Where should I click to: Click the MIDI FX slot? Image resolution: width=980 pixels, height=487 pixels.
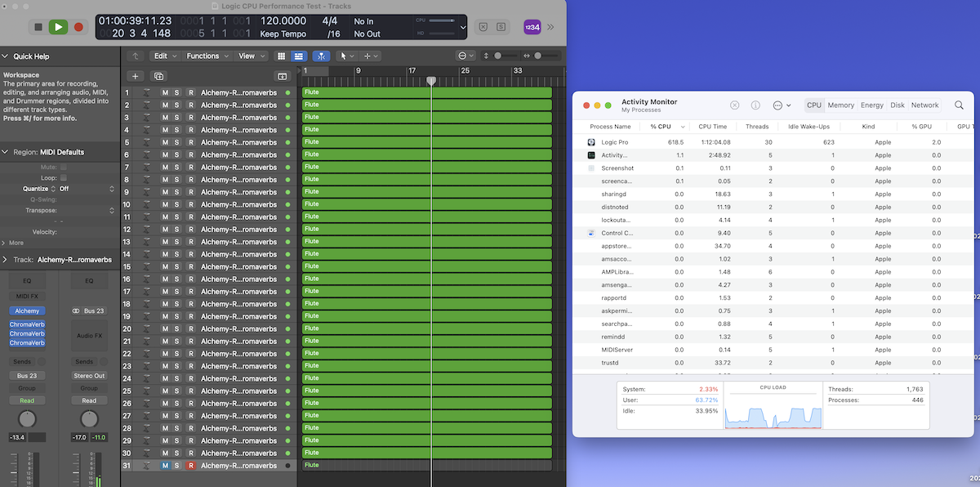[x=27, y=296]
